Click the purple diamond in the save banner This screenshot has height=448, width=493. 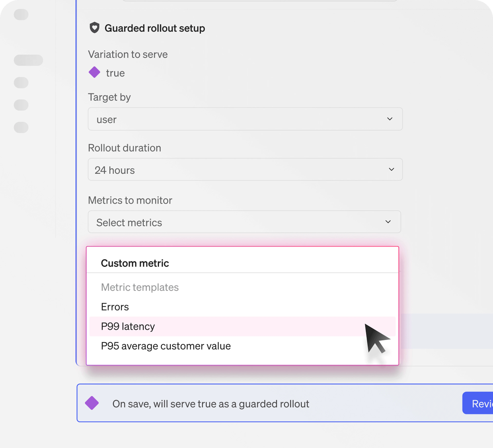click(x=92, y=403)
